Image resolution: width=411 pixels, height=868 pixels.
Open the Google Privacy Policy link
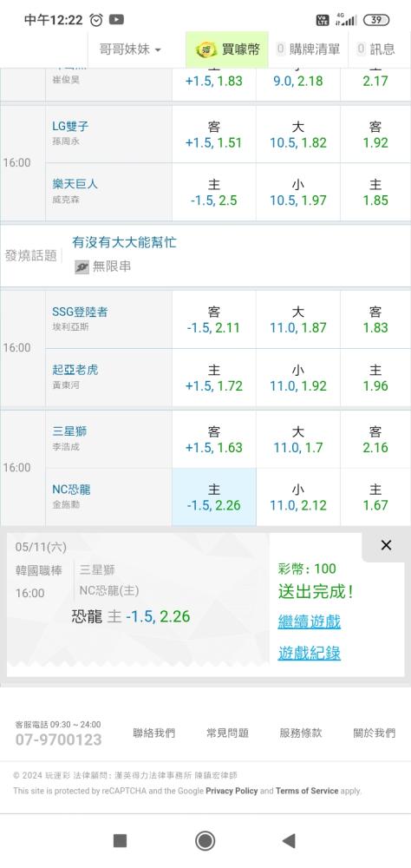click(232, 791)
